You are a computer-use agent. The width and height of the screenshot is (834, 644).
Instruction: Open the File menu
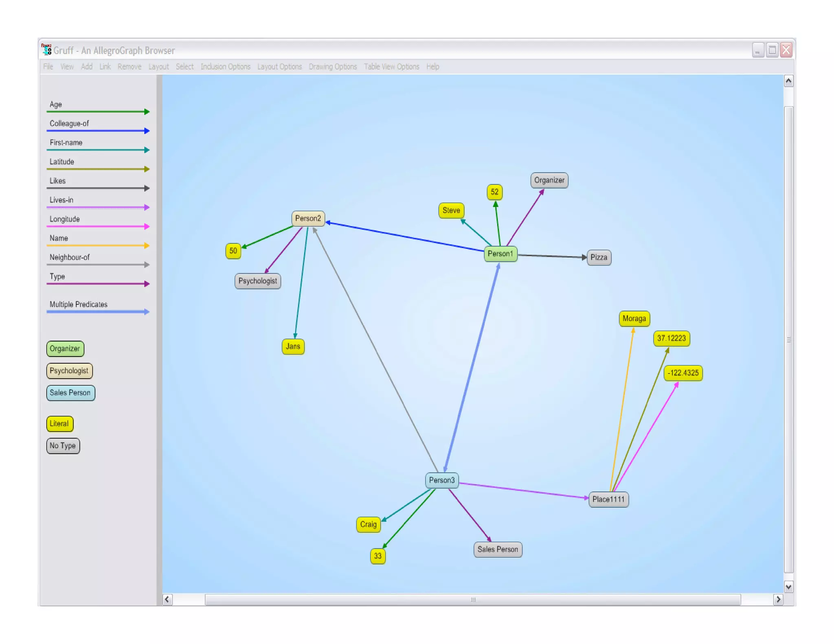point(48,67)
